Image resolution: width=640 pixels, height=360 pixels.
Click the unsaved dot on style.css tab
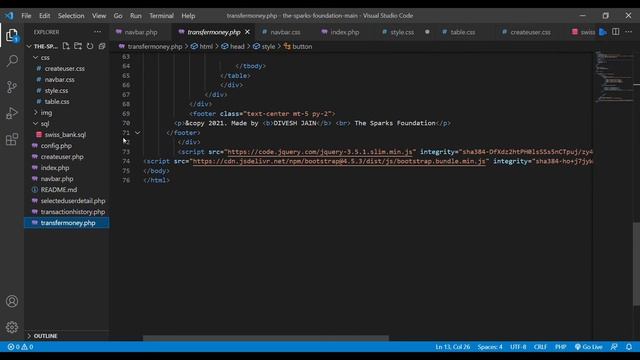point(427,32)
